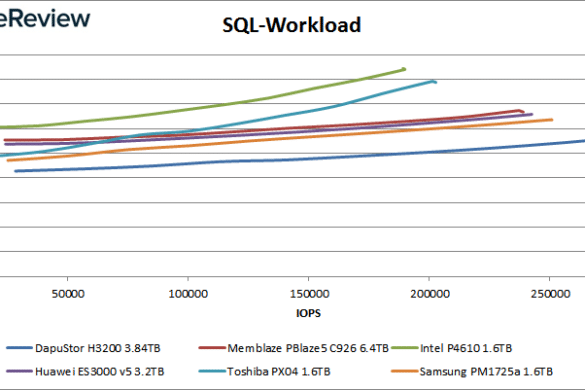The image size is (585, 390).
Task: Click the red Memblaze legend color line
Action: [x=212, y=348]
